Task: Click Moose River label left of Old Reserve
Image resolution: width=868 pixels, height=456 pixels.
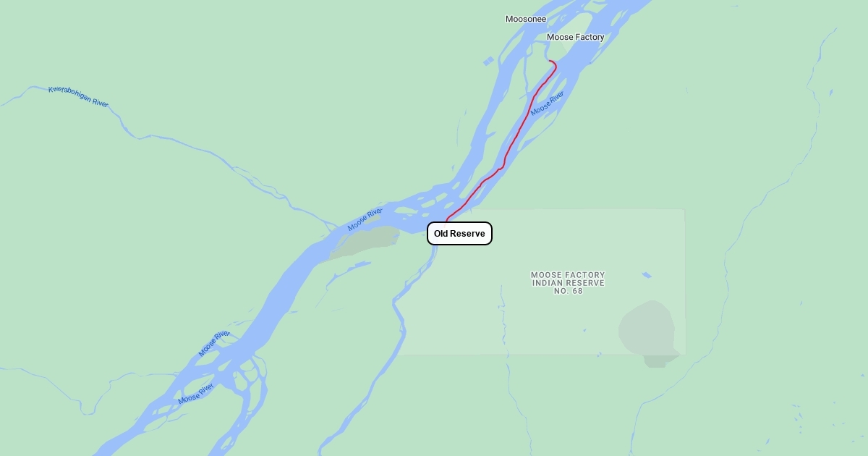Action: [365, 219]
